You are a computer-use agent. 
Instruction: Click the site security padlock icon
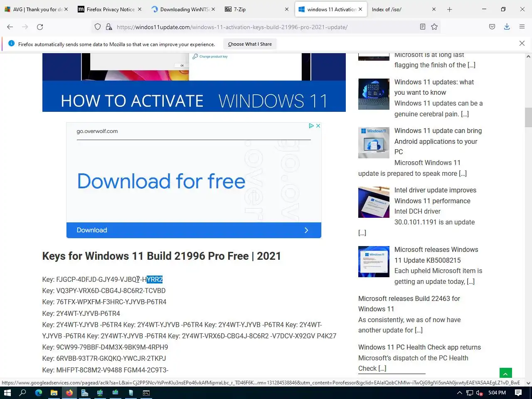[109, 27]
